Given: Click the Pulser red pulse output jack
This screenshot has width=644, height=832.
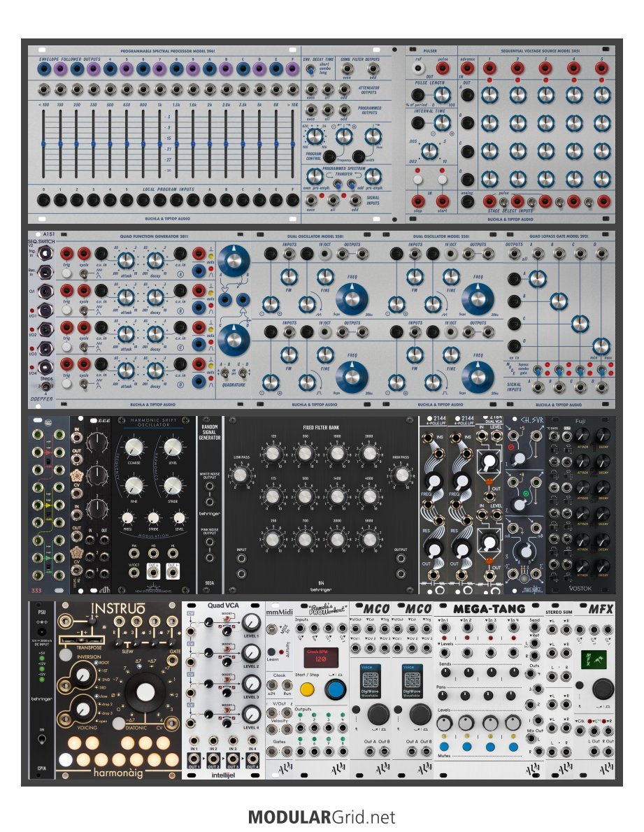Looking at the screenshot, I should [x=444, y=69].
